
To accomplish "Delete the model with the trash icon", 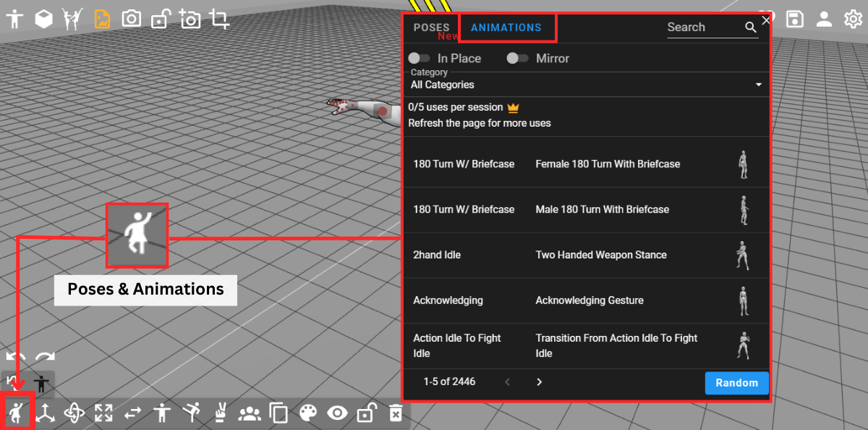I will pos(394,413).
